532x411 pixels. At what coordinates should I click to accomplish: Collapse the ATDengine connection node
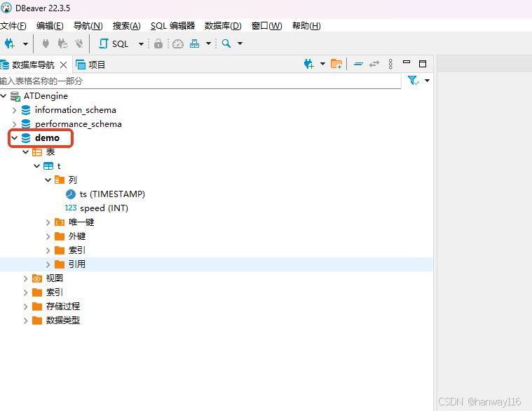pos(4,96)
